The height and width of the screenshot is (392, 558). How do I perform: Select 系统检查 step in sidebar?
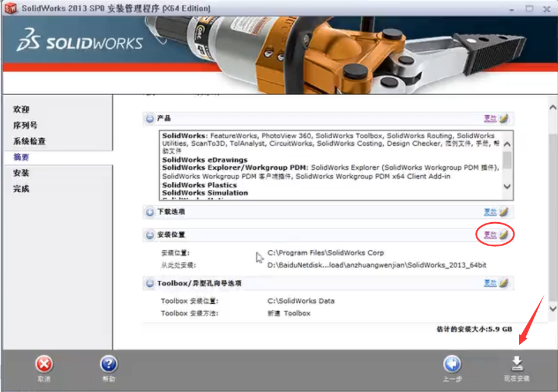(29, 141)
